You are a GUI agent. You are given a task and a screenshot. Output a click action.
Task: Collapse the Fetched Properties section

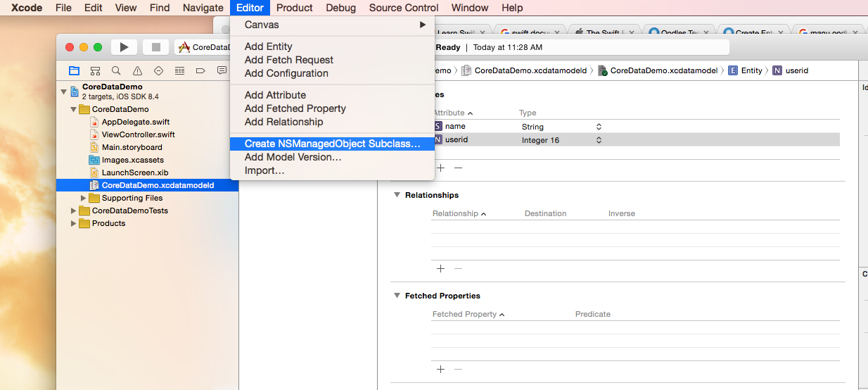pyautogui.click(x=396, y=296)
